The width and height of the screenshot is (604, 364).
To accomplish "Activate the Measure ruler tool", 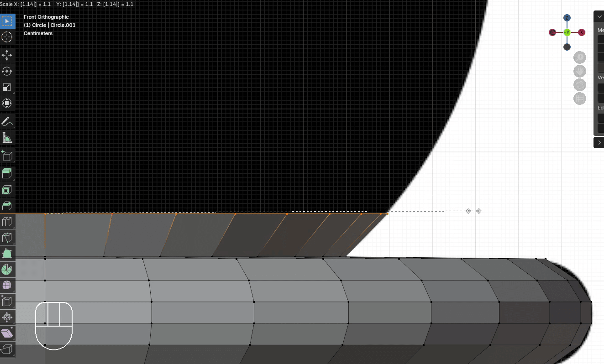I will click(7, 137).
